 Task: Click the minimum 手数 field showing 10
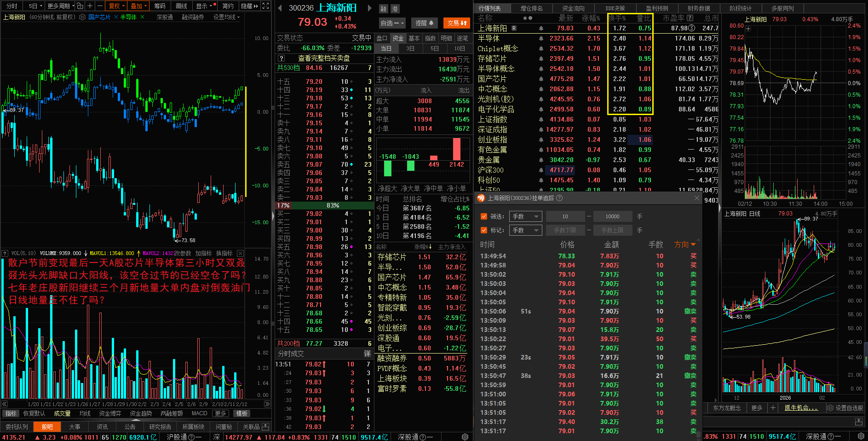pos(565,216)
